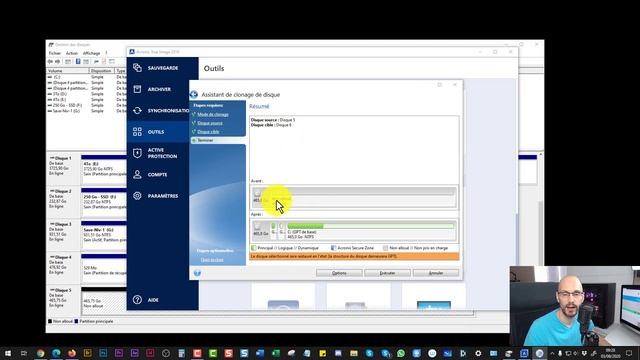Click the Options button in wizard

tap(339, 273)
